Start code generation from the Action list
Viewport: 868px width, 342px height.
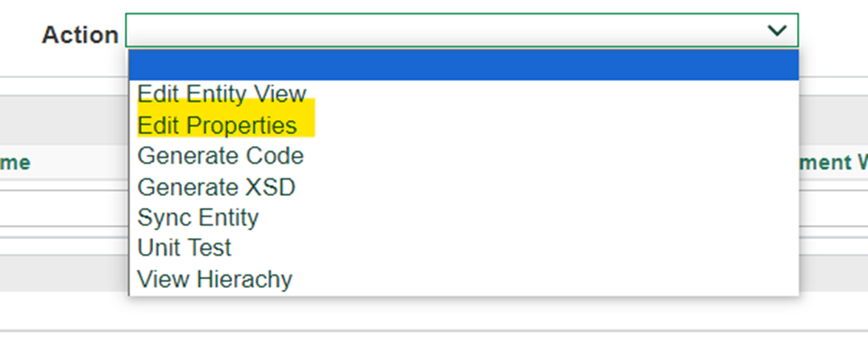[x=221, y=156]
